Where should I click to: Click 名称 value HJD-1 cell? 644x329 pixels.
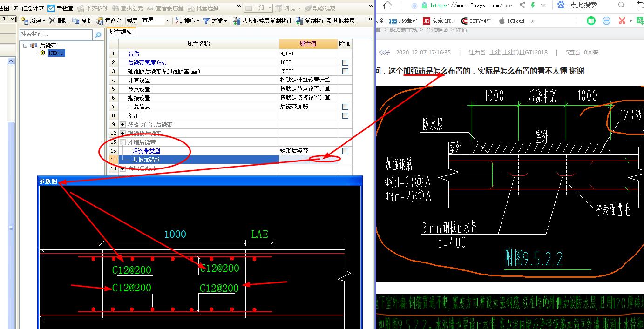point(308,54)
